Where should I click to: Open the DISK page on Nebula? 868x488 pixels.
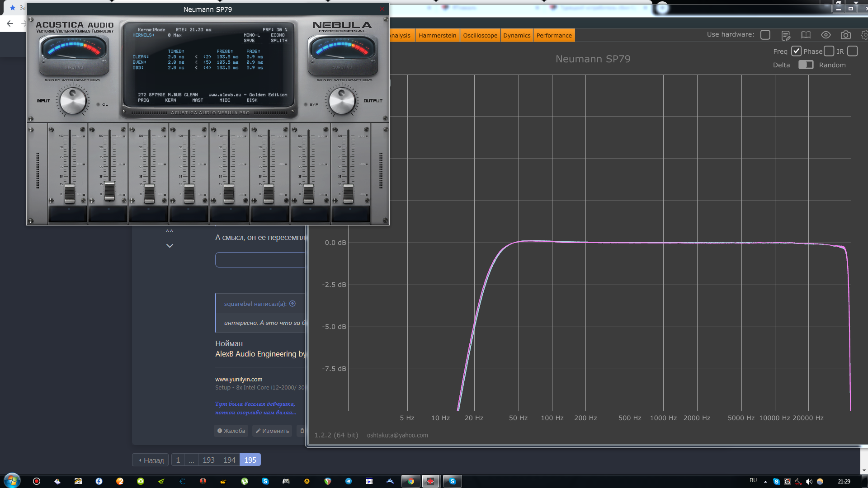252,100
